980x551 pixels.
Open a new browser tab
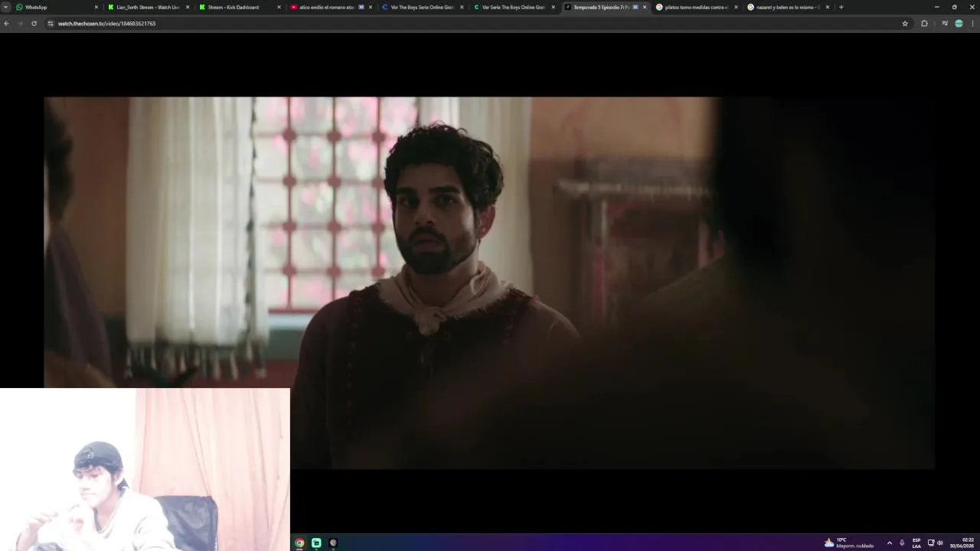point(841,7)
